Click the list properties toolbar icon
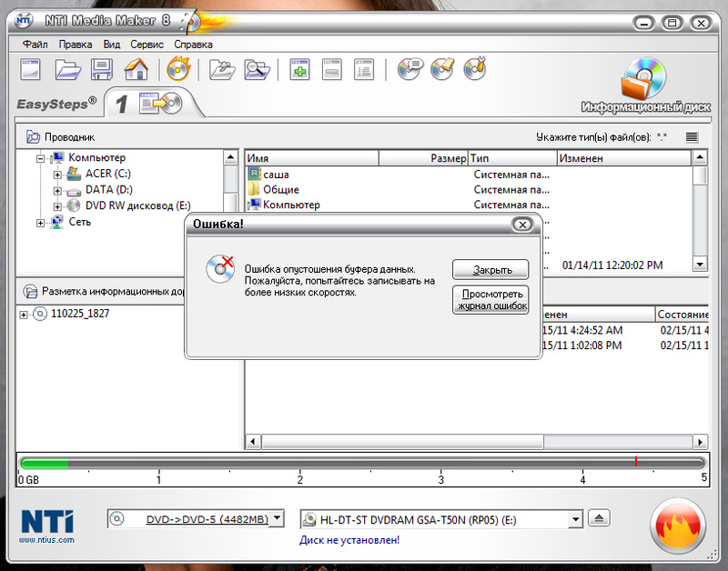The image size is (728, 571). coord(364,70)
